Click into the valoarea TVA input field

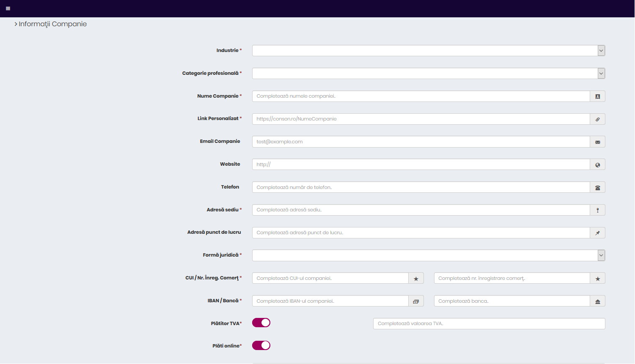pyautogui.click(x=489, y=324)
